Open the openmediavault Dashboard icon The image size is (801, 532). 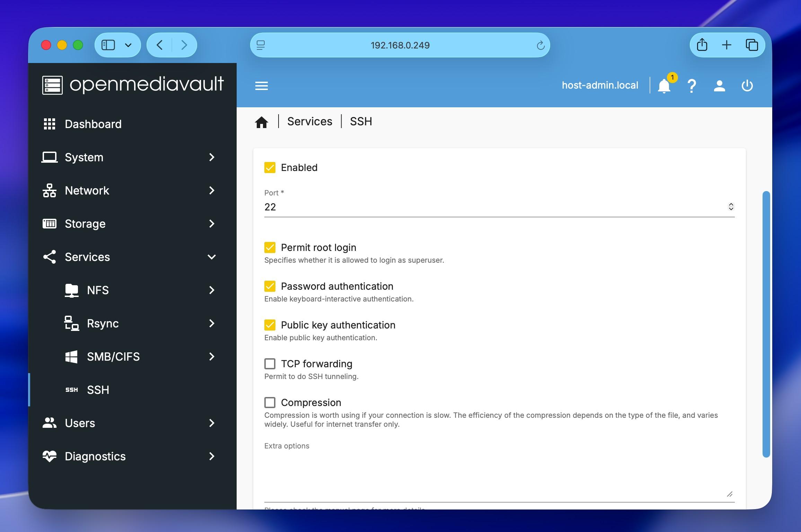pos(50,124)
